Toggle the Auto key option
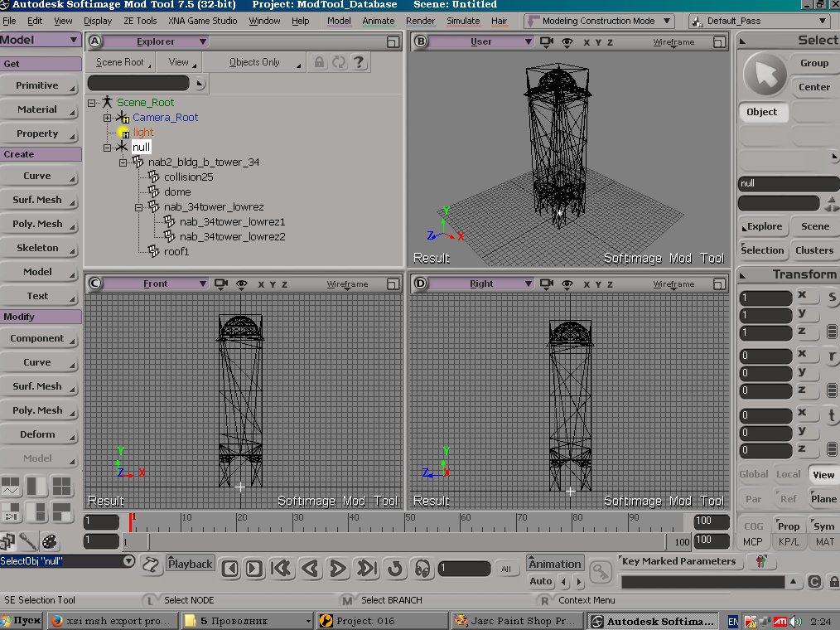The image size is (840, 630). point(541,581)
